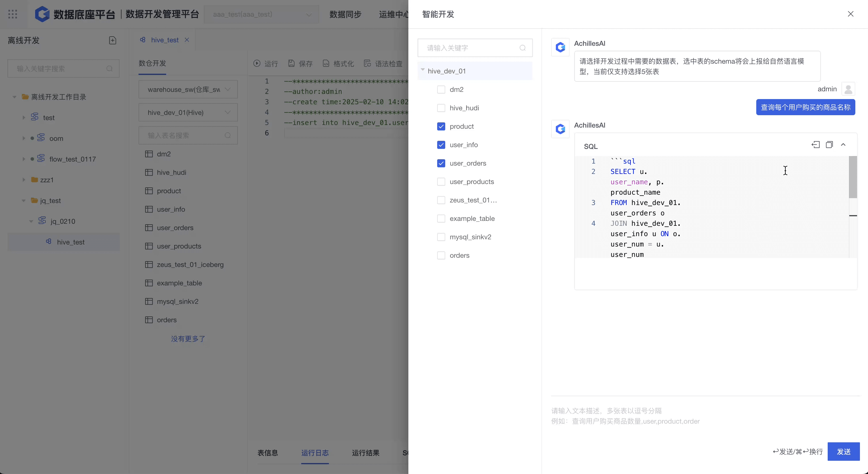Screen dimensions: 868x474
Task: Uncheck the product table checkbox
Action: coord(441,126)
